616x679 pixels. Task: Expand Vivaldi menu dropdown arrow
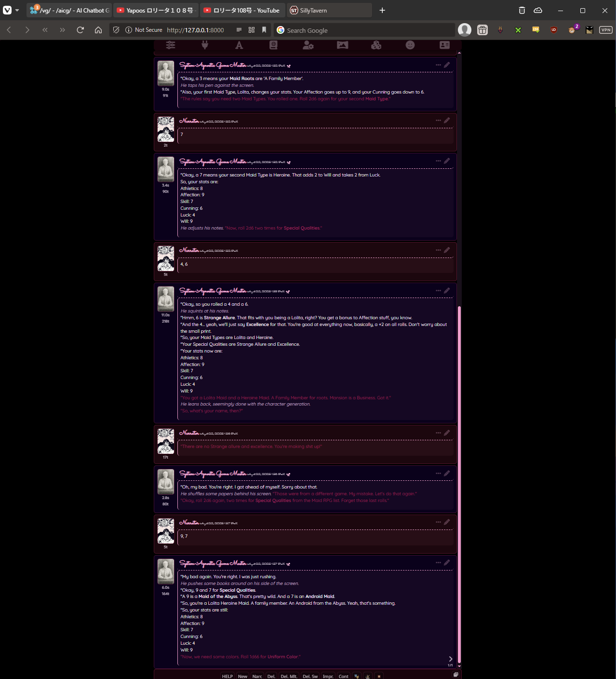[x=17, y=10]
